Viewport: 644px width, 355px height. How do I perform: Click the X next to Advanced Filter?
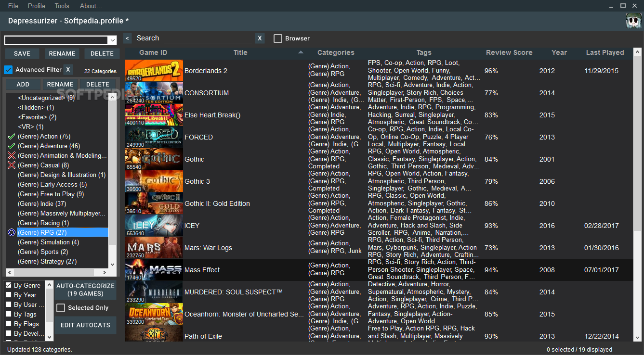68,70
